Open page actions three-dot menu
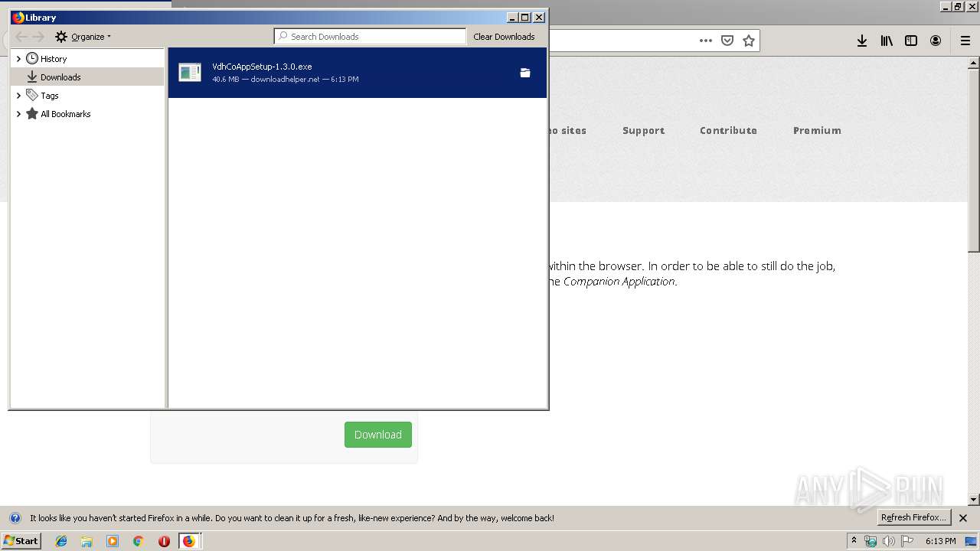Viewport: 980px width, 551px height. coord(706,41)
